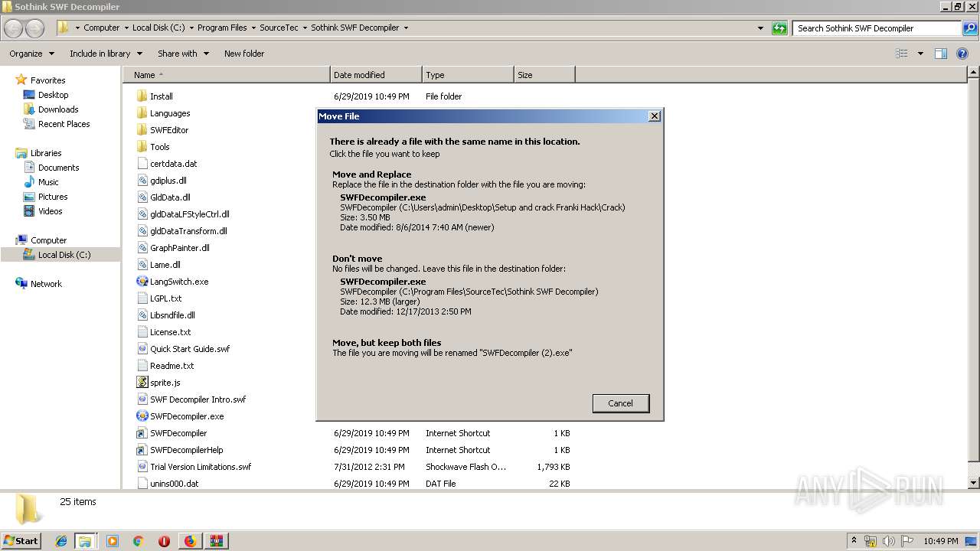Sort by Date modified column header
This screenshot has height=551, width=980.
click(x=376, y=75)
